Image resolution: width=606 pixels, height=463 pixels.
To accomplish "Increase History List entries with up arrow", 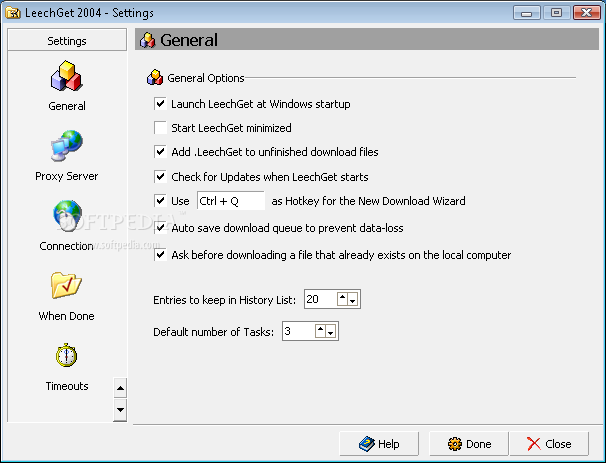I will click(x=342, y=299).
